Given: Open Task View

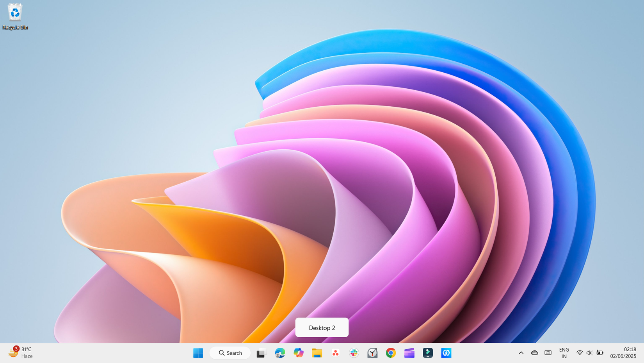Looking at the screenshot, I should (x=261, y=353).
